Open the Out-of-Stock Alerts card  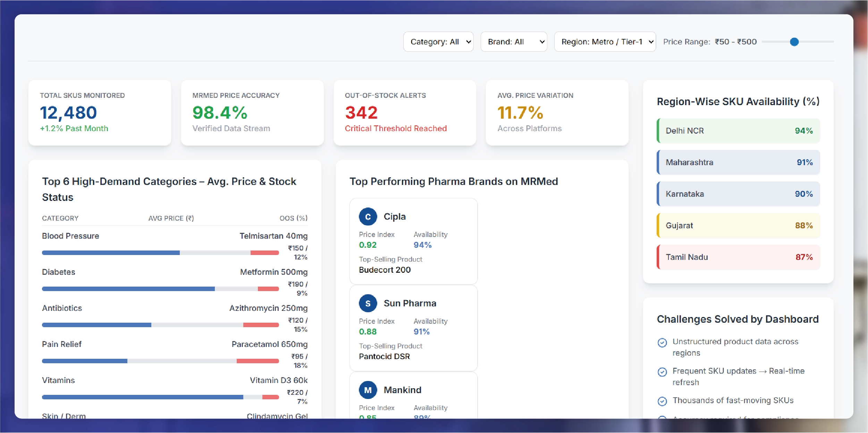tap(404, 113)
